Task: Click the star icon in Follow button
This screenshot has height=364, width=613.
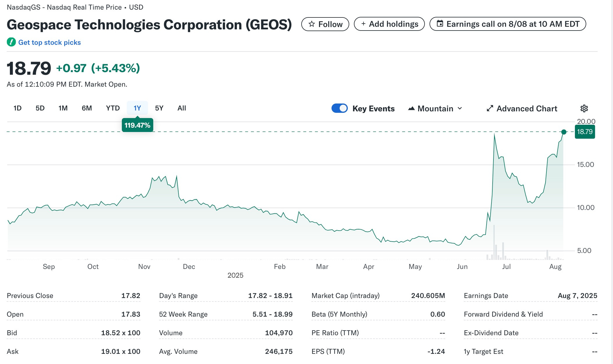Action: pyautogui.click(x=312, y=24)
